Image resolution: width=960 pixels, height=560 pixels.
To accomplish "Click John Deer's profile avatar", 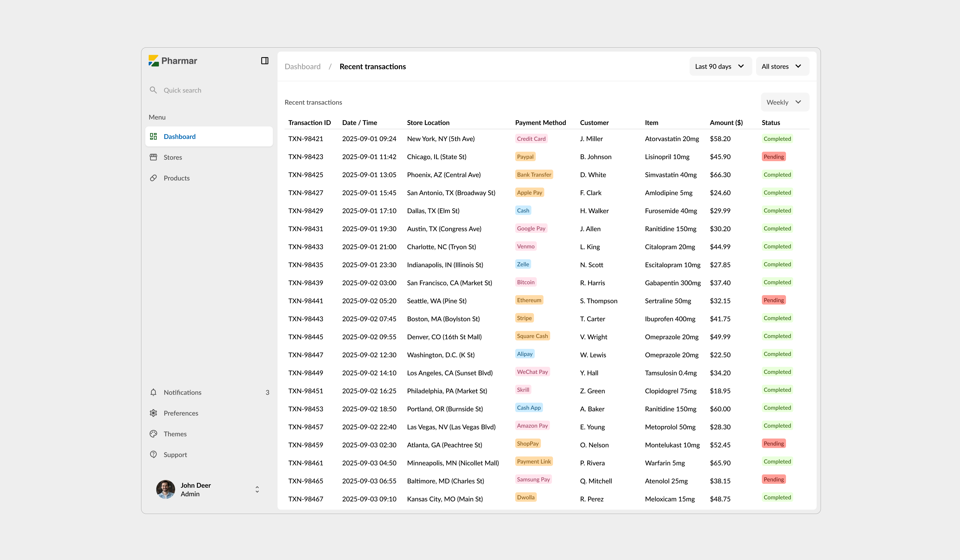I will pos(165,489).
